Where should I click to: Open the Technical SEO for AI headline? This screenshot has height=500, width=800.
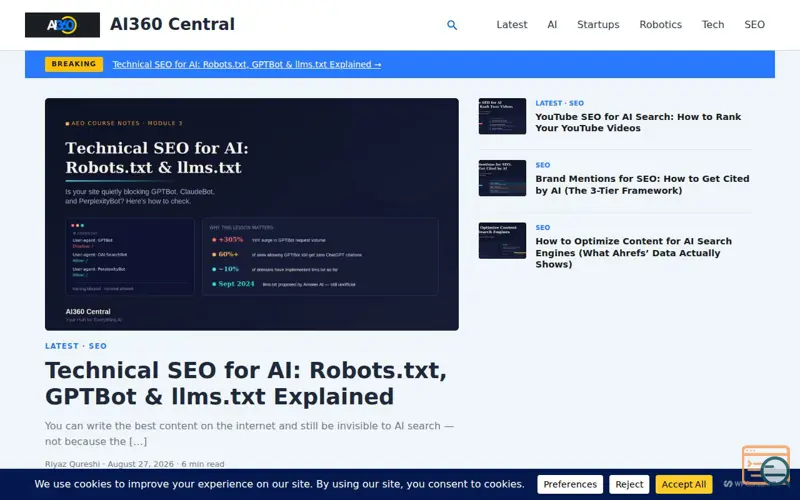click(245, 383)
